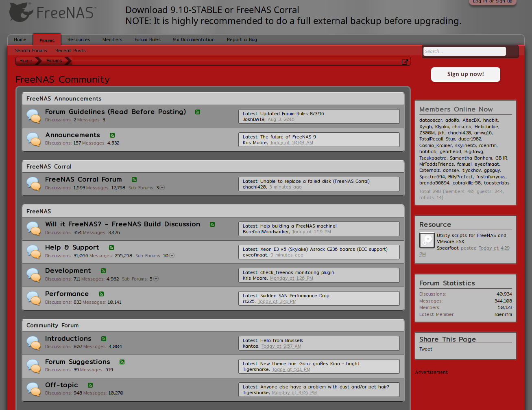Open the Will it FreeNAS? build discussion forum
This screenshot has height=410, width=532.
pyautogui.click(x=122, y=224)
